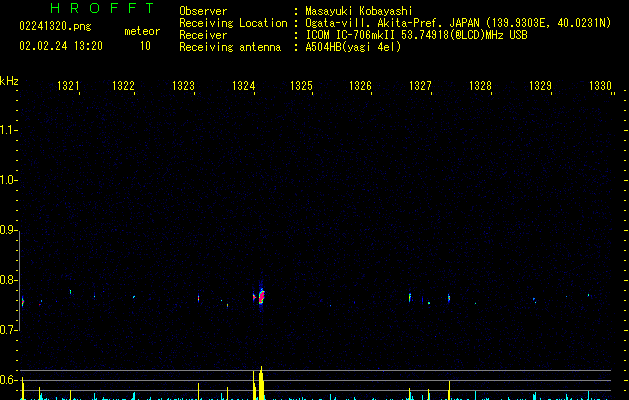Click the Receiving Location label
This screenshot has width=629, height=400.
point(233,23)
